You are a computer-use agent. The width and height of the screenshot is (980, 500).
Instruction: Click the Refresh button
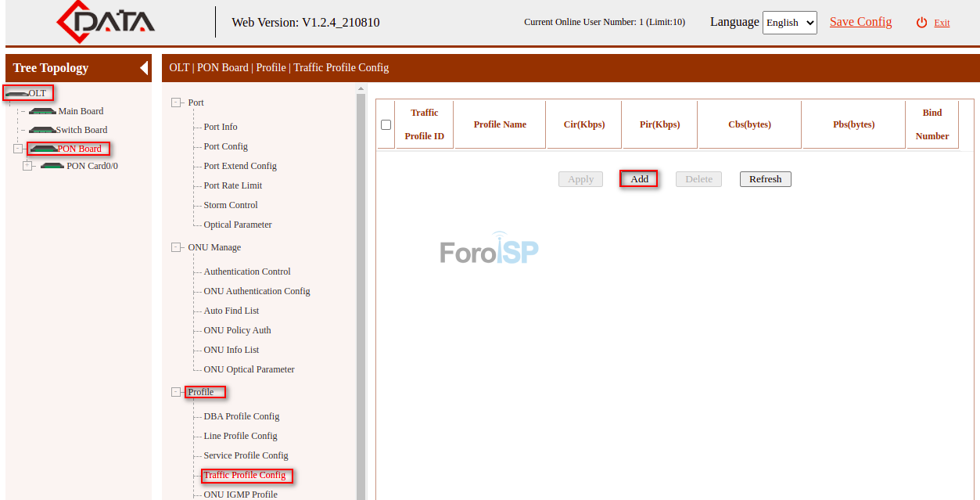pyautogui.click(x=765, y=178)
